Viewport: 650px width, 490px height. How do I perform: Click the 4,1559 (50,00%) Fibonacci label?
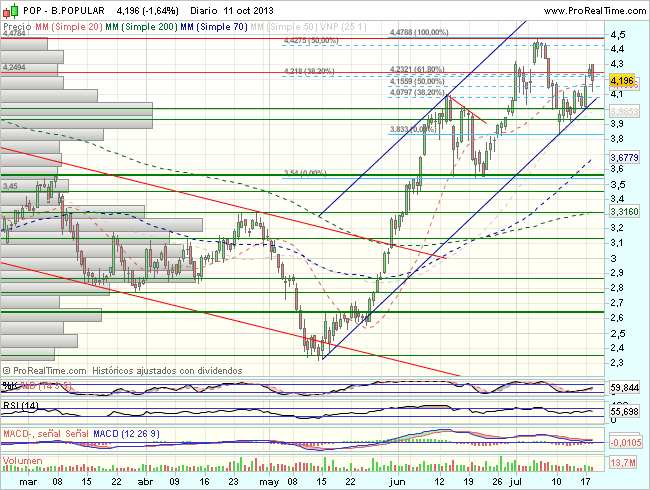(x=417, y=81)
